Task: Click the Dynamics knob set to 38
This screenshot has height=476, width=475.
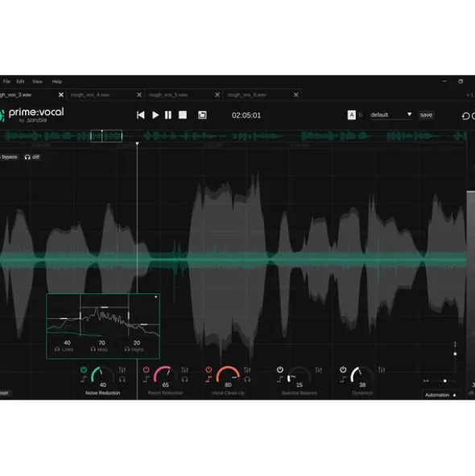Action: 362,375
